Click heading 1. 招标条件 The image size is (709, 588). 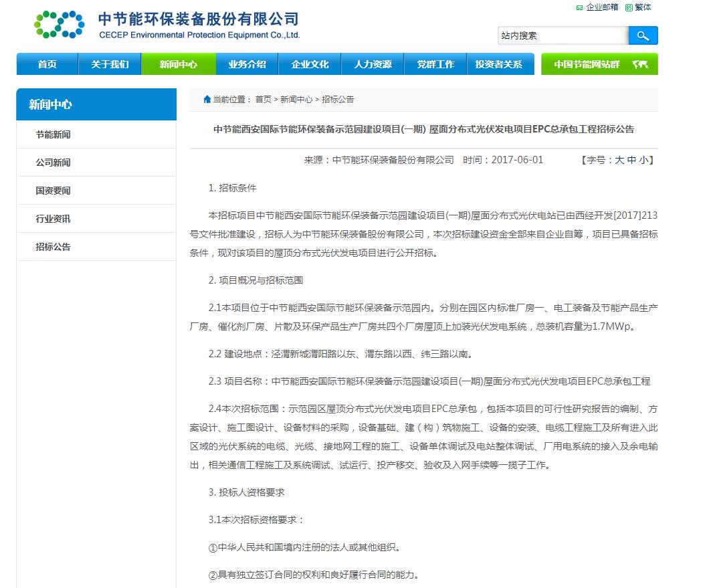(x=232, y=188)
